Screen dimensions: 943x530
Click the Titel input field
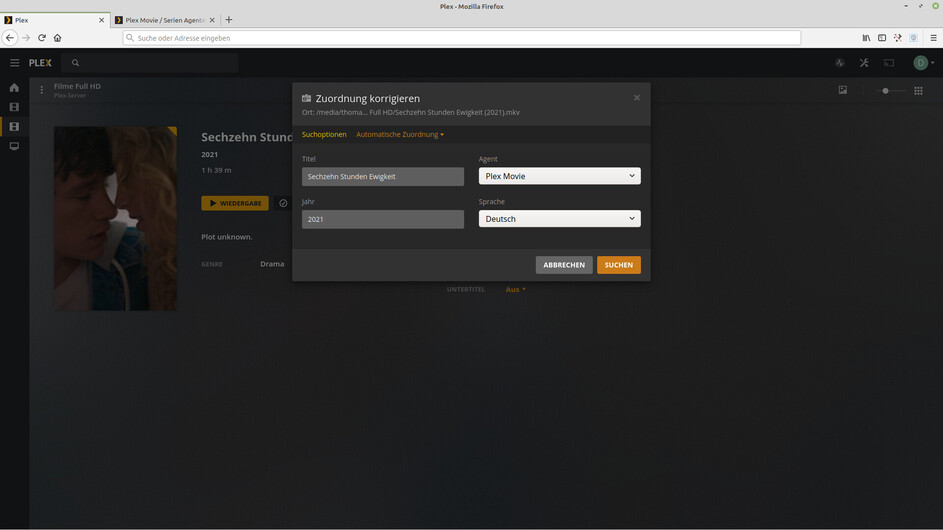click(x=382, y=176)
